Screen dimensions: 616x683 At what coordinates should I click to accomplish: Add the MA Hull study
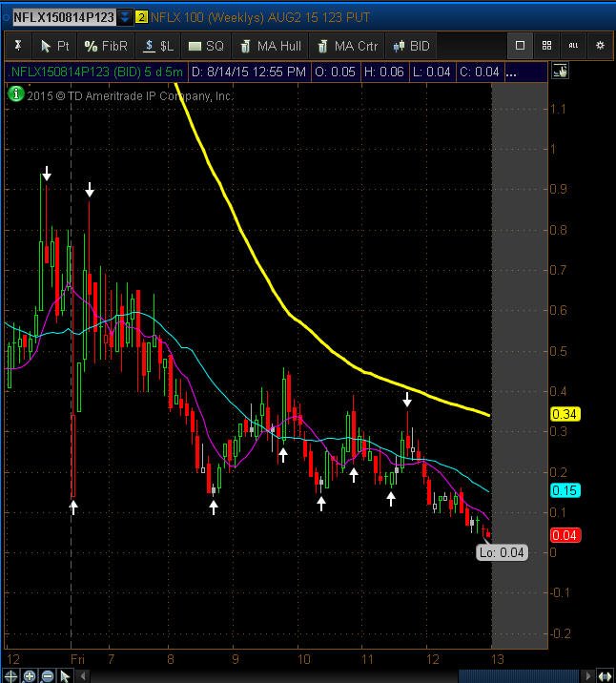(x=271, y=46)
